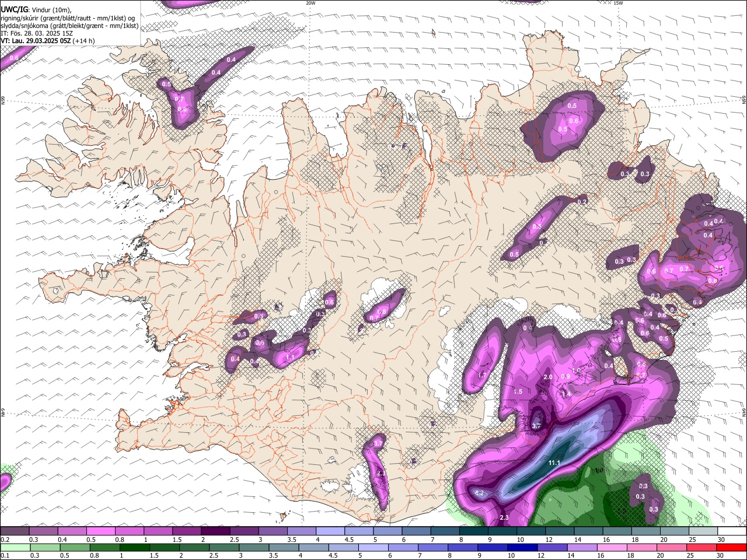Select lower scale swatch between 0.1 and 0.3
747x560 pixels.
pos(15,547)
